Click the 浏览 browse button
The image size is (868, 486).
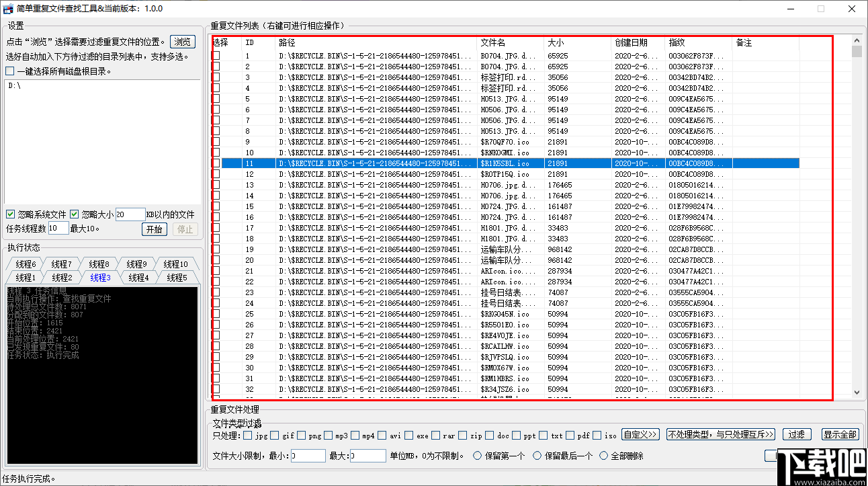pos(183,42)
